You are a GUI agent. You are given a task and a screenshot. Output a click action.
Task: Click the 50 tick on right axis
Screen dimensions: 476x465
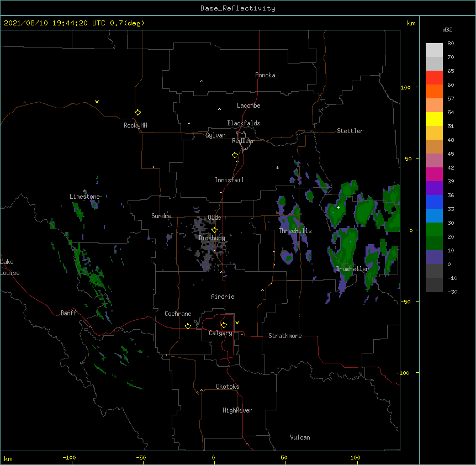click(x=408, y=158)
